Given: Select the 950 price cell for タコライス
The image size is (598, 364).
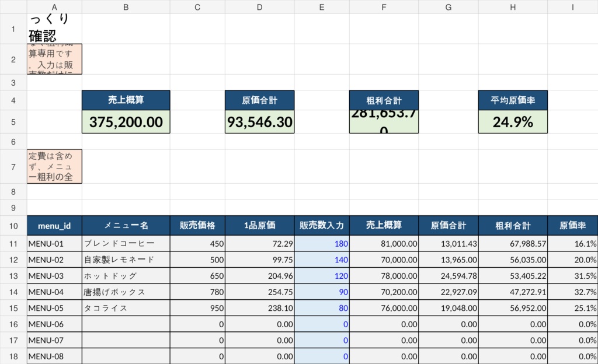Looking at the screenshot, I should pos(197,307).
